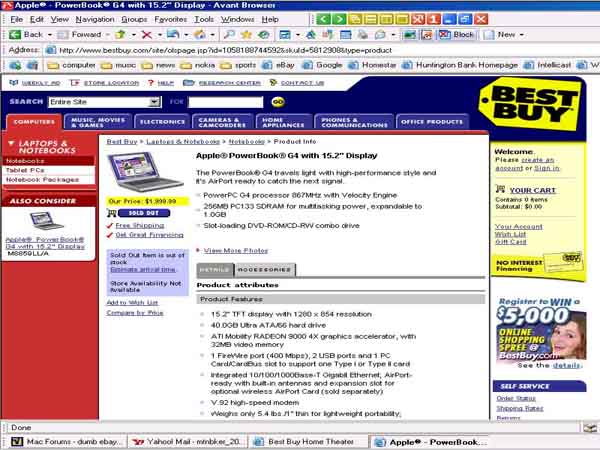Switch to Electronics store tab
The height and width of the screenshot is (450, 600).
pos(162,122)
